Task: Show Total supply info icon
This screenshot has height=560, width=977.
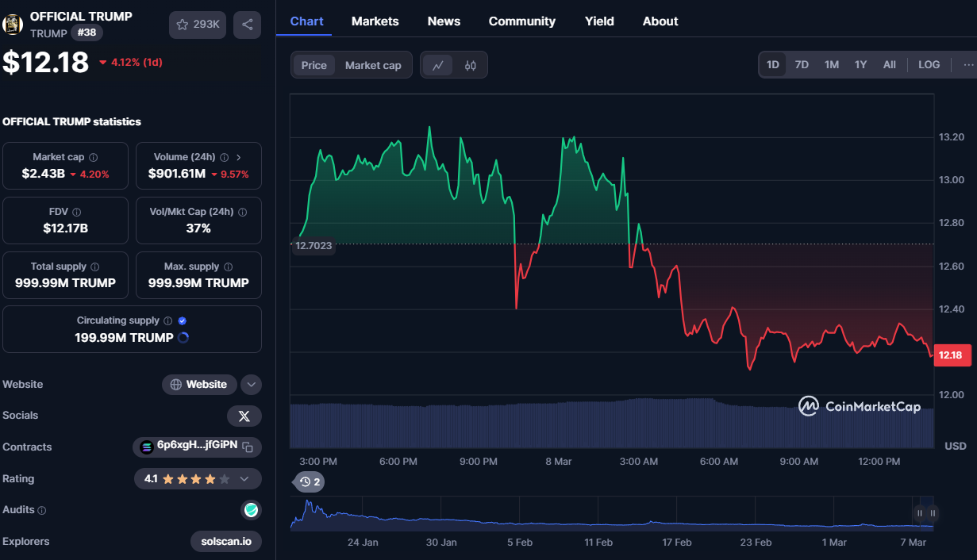Action: (95, 267)
